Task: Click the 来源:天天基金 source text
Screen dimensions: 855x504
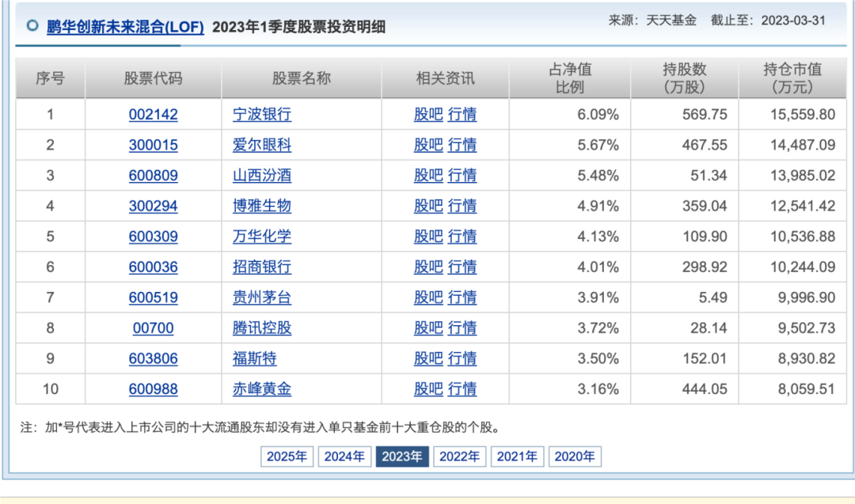Action: tap(652, 21)
